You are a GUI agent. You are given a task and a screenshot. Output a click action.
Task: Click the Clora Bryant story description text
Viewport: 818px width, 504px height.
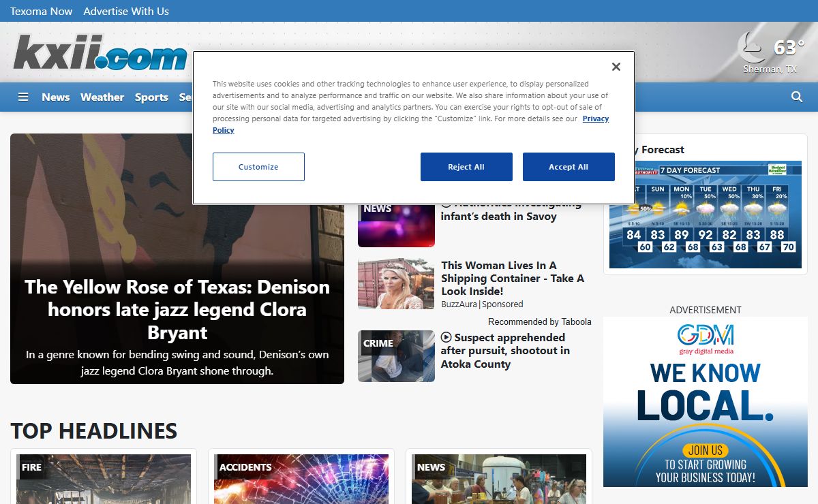click(x=177, y=363)
